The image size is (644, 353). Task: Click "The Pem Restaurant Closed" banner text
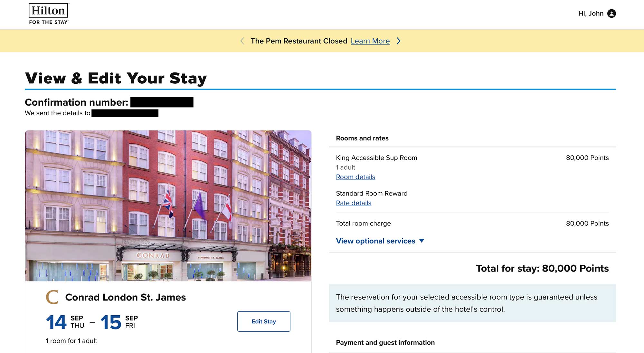(299, 41)
